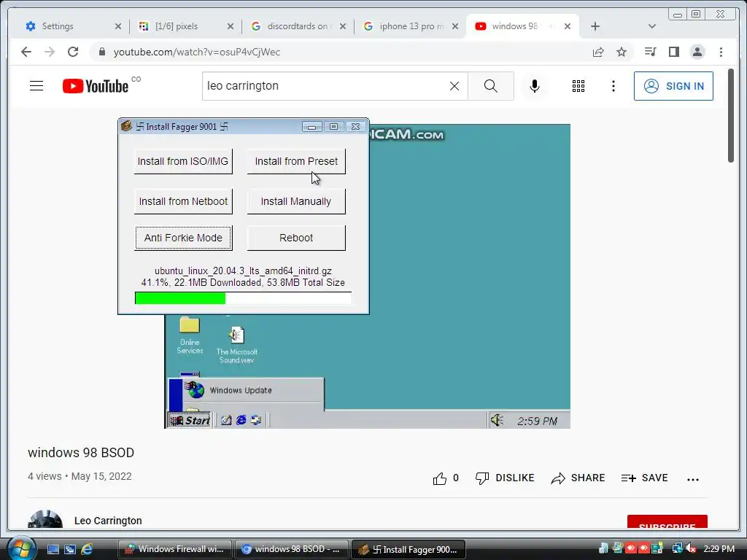This screenshot has width=747, height=560.
Task: Open the YouTube apps grid icon
Action: (578, 86)
